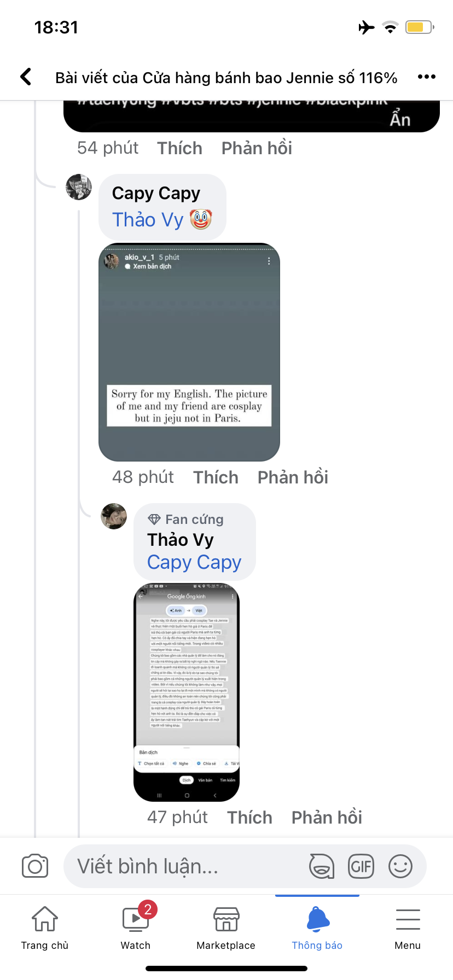Open the Thông báo notifications tab

pyautogui.click(x=317, y=929)
